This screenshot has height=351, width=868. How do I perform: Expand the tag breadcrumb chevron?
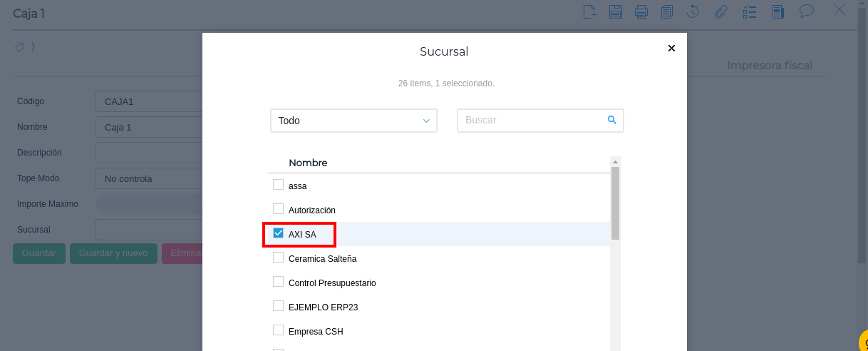coord(33,47)
